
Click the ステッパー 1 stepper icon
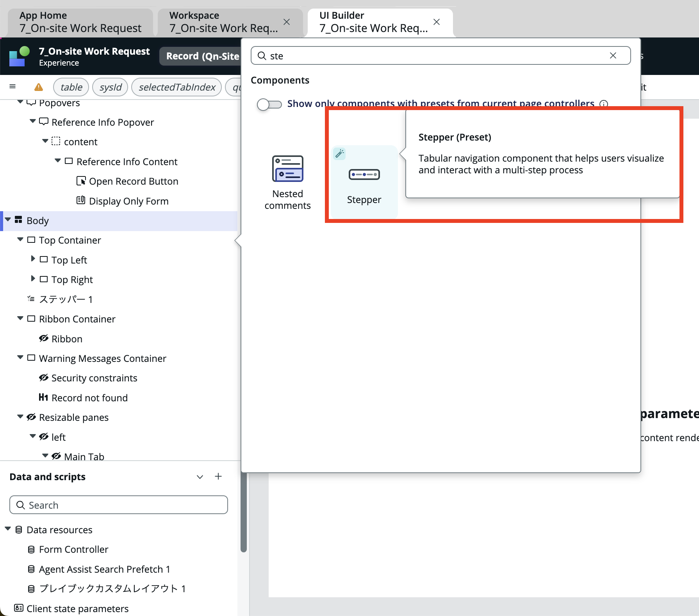point(31,299)
